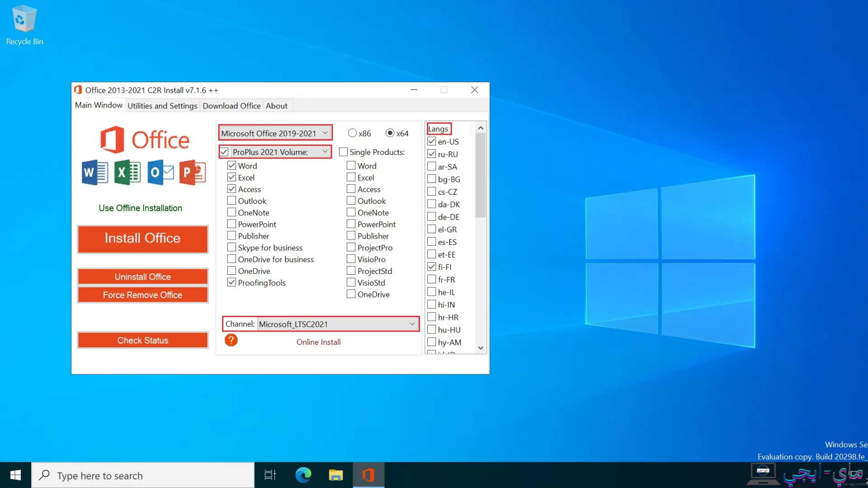Screen dimensions: 868x488
Task: Click the Force Remove Office button
Action: (142, 295)
